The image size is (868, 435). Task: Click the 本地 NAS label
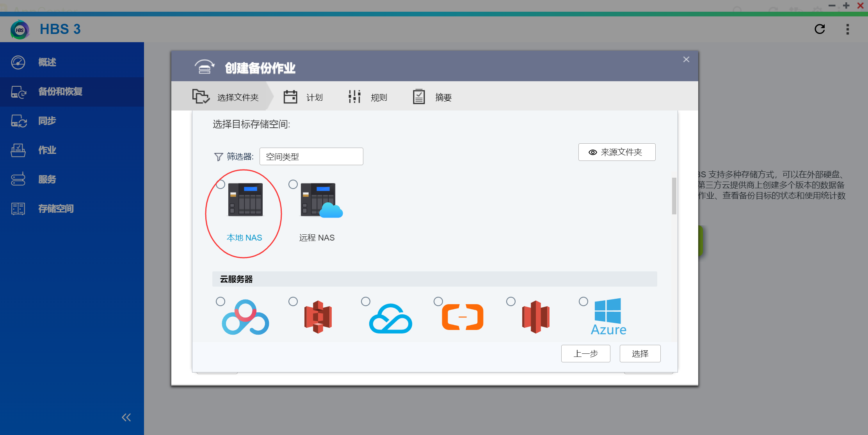(x=244, y=238)
